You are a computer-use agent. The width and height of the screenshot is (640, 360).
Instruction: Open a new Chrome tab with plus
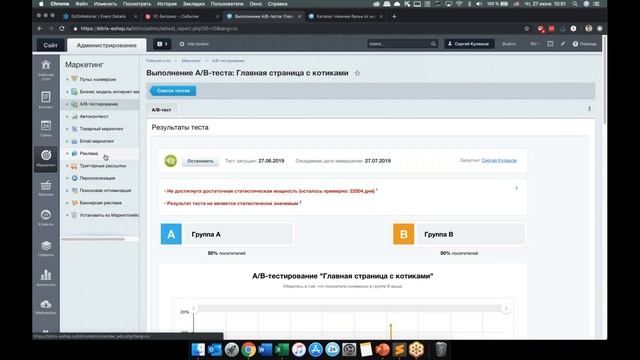click(394, 16)
